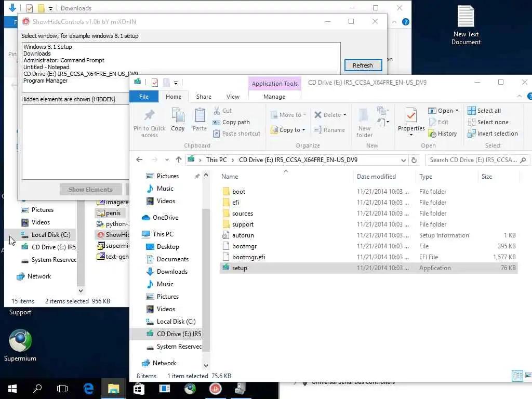
Task: Click the Application Tools contextual tab
Action: 274,84
